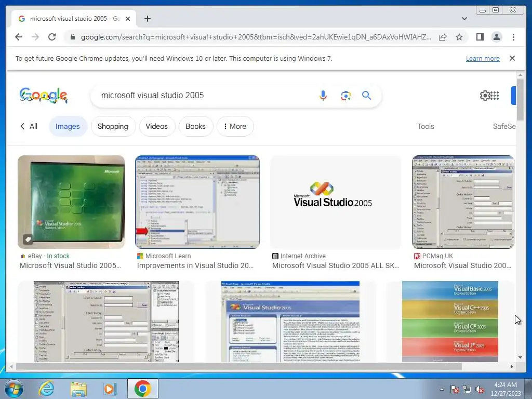Viewport: 532px width, 399px height.
Task: Open a new browser tab
Action: point(147,19)
